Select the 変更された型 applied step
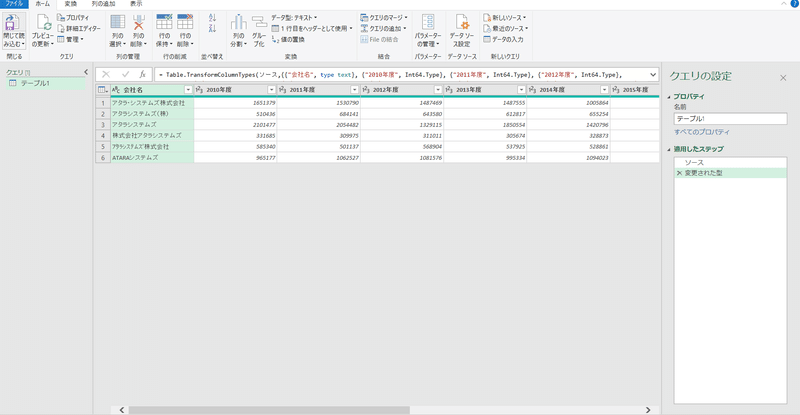 click(x=730, y=173)
